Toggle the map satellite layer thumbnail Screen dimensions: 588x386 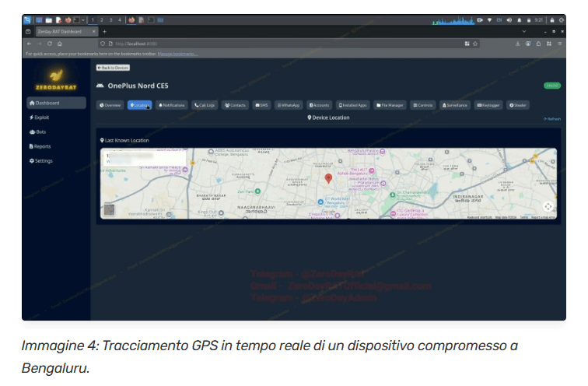click(109, 209)
